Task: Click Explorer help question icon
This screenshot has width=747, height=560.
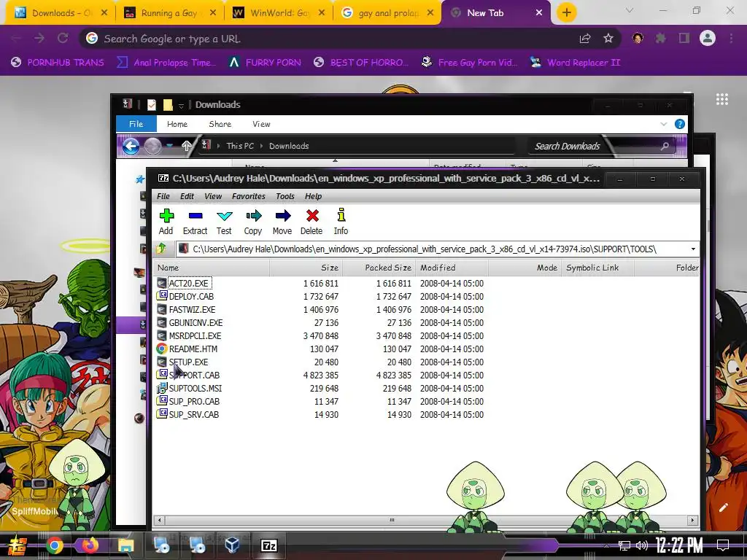Action: [680, 124]
